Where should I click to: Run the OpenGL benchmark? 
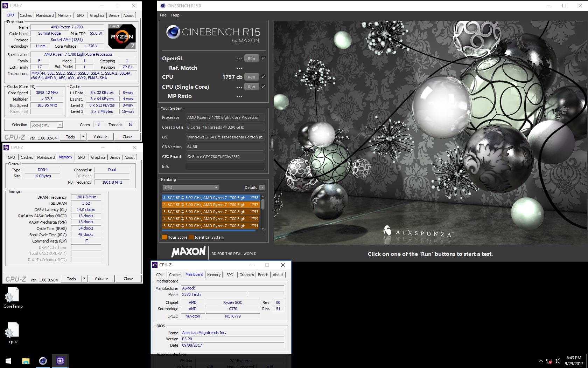point(252,59)
